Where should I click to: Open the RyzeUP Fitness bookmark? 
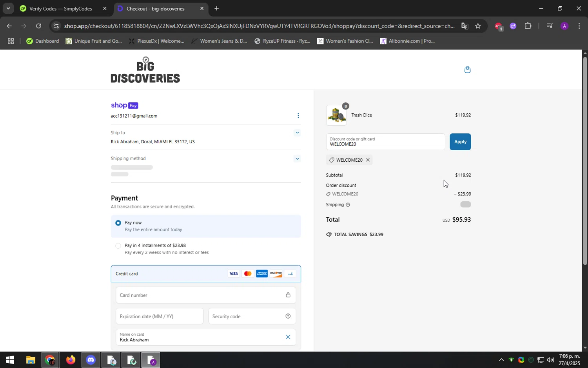click(x=282, y=41)
